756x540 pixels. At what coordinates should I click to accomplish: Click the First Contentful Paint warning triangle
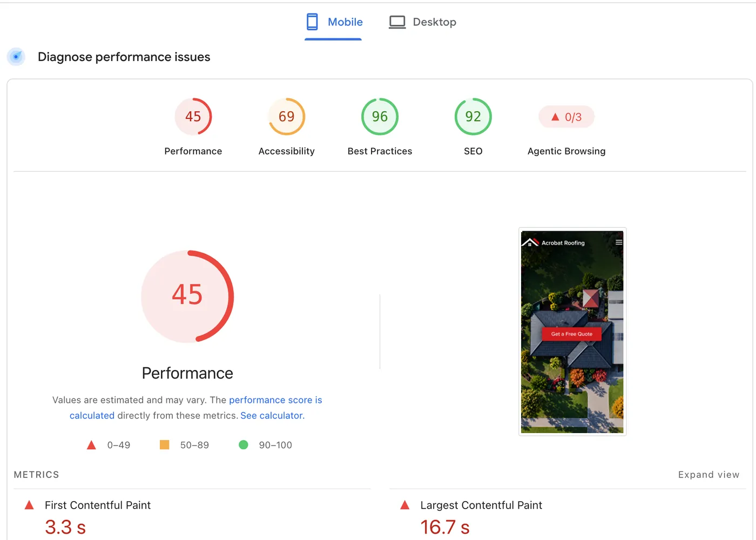coord(29,505)
